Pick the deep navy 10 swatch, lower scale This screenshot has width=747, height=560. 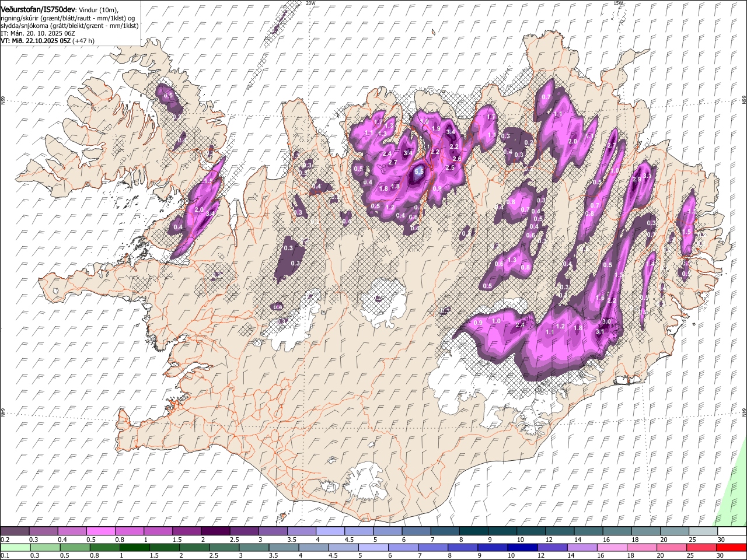[522, 547]
